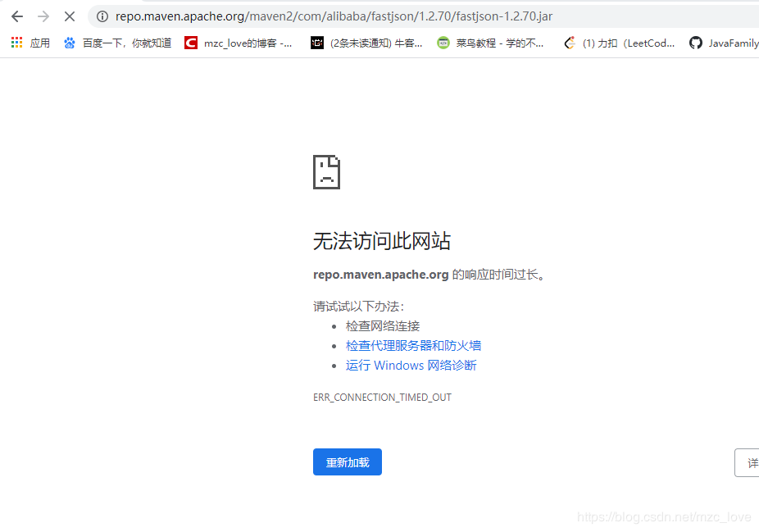Open 检查代理服务器和防火墙 link
759x532 pixels.
(x=413, y=345)
